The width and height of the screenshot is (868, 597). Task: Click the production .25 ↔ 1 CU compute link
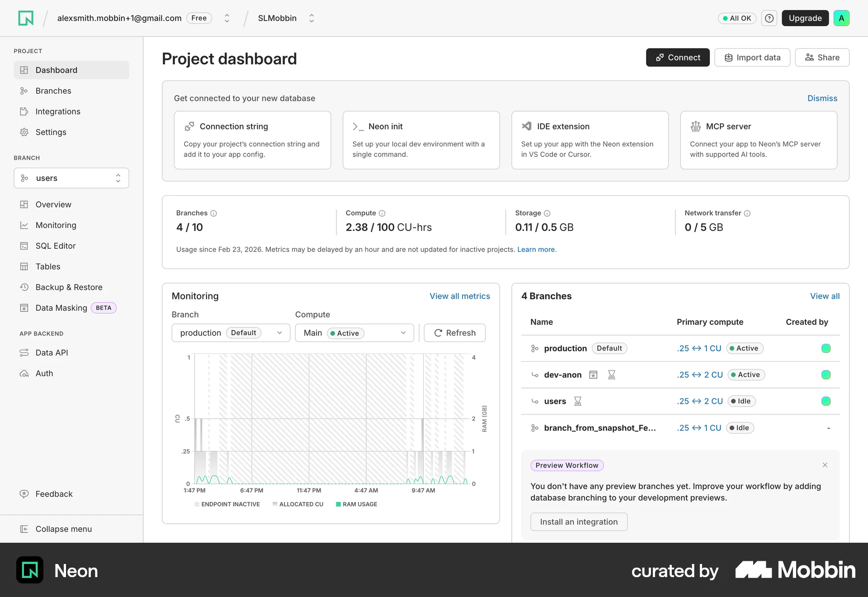pyautogui.click(x=699, y=348)
